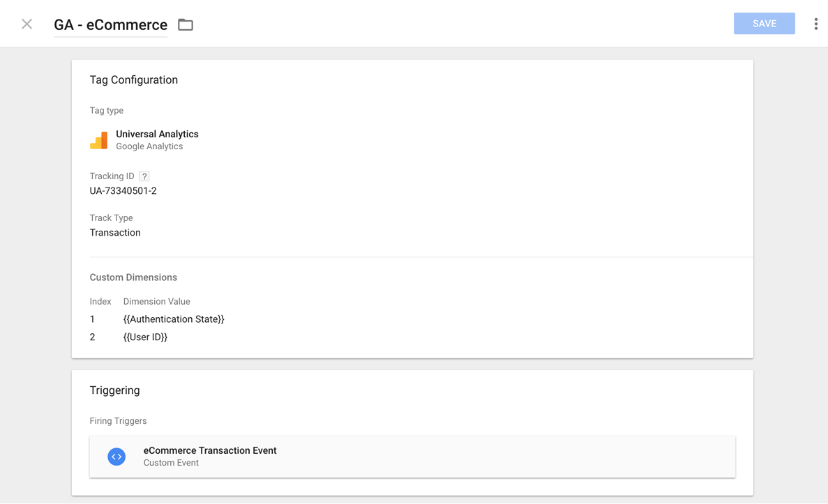Select the Universal Analytics tag type text

tap(158, 134)
